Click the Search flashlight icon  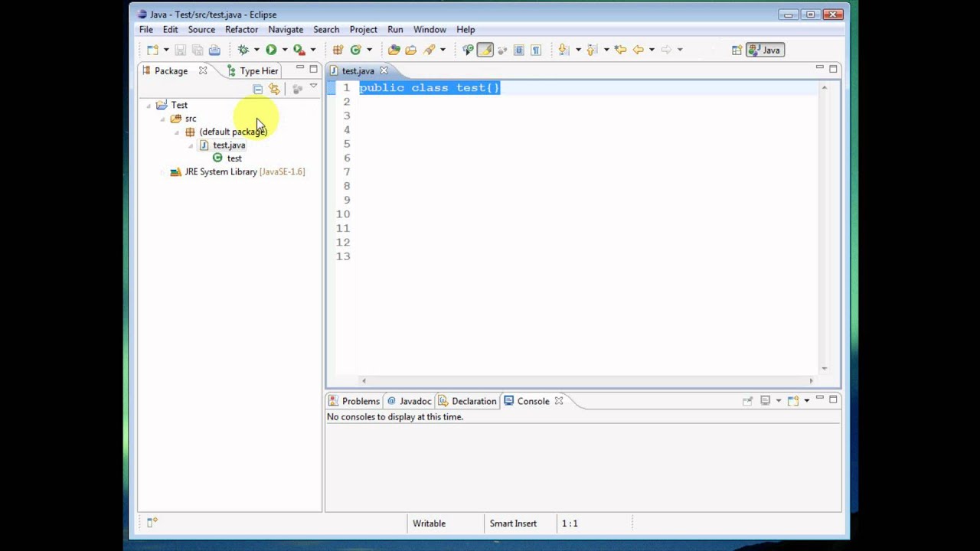(x=430, y=50)
